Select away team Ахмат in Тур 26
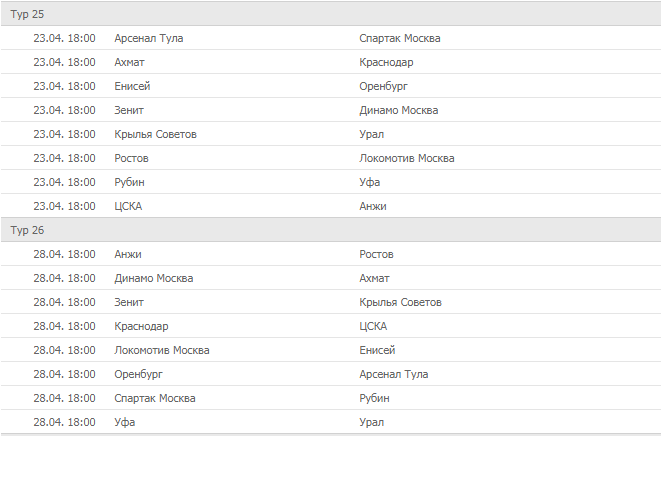 point(375,278)
